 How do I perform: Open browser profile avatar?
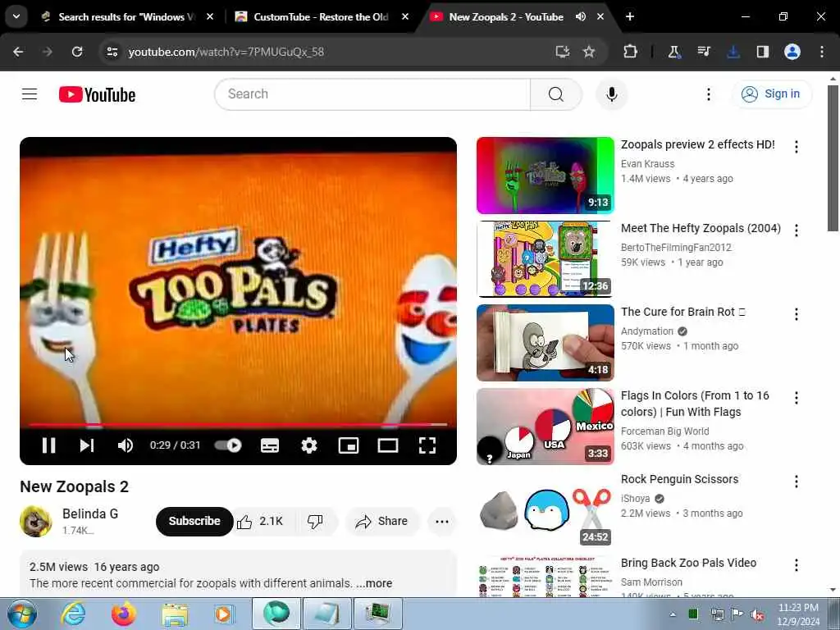pyautogui.click(x=792, y=52)
